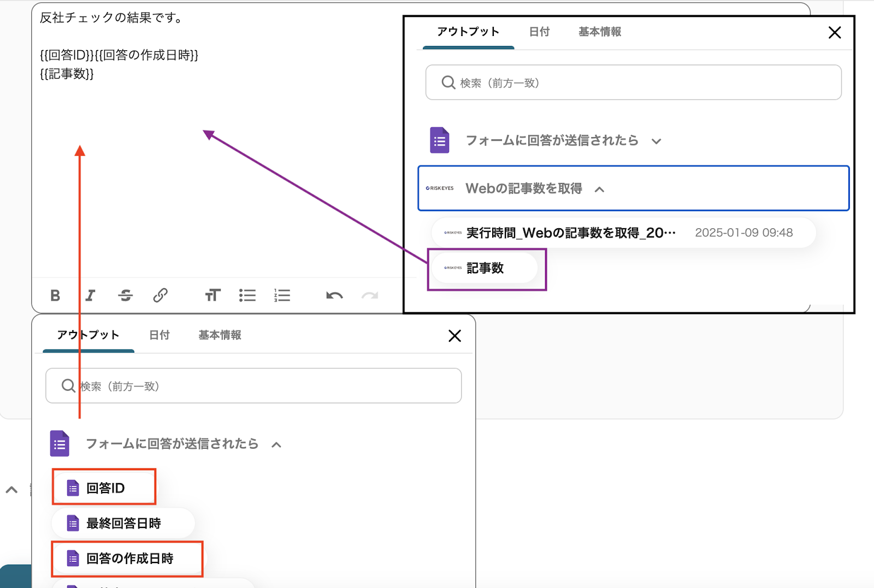Switch to the 日付 tab in the upper panel
The width and height of the screenshot is (874, 588).
[x=539, y=32]
